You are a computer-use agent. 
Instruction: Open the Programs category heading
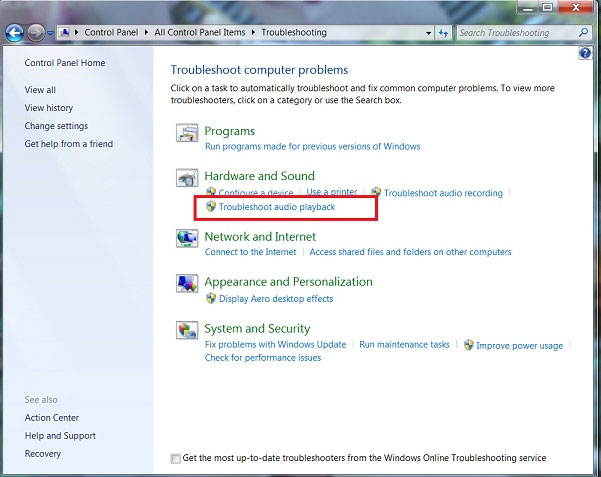pos(230,131)
